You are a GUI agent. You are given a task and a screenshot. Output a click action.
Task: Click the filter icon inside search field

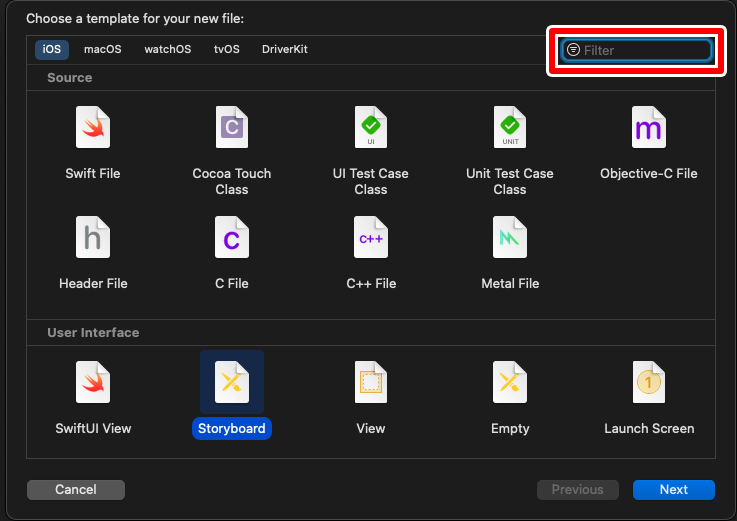(573, 49)
